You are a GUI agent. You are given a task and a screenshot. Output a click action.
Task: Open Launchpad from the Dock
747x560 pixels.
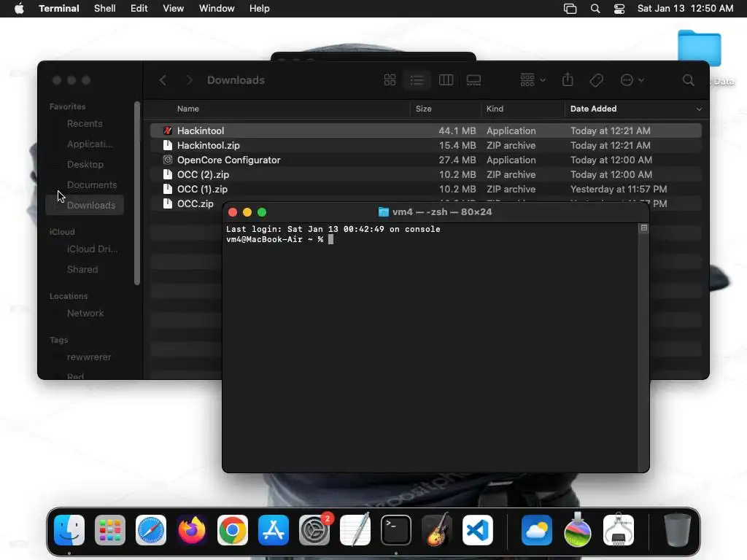point(110,530)
